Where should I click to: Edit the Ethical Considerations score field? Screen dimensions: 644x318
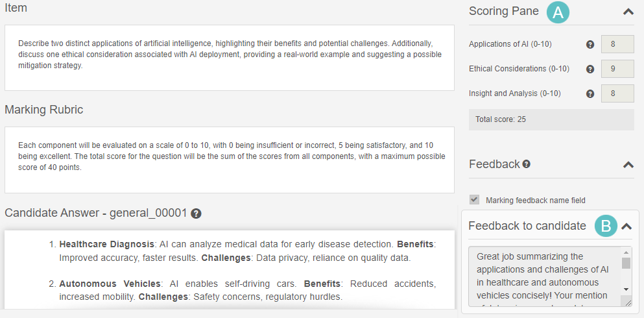[617, 69]
